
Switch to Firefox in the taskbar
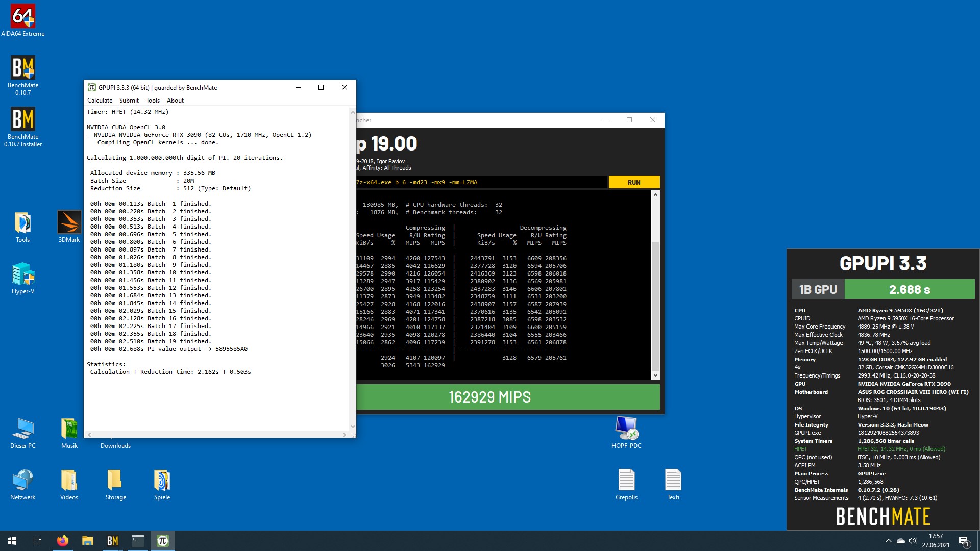62,541
